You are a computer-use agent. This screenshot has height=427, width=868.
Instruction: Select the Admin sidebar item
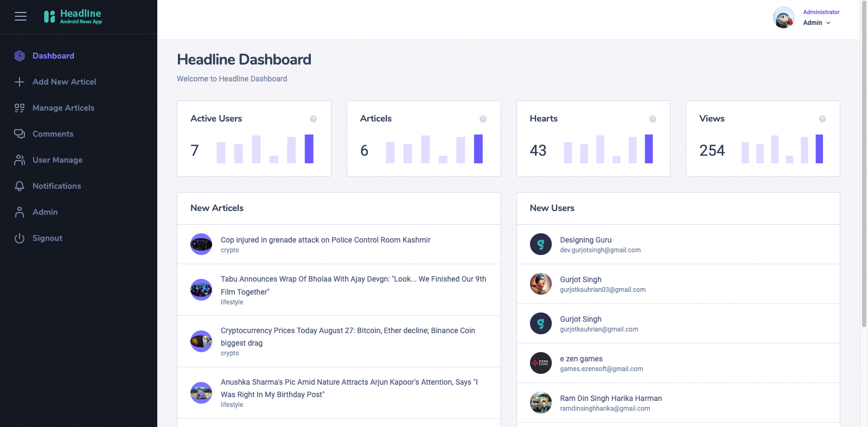[x=45, y=212]
